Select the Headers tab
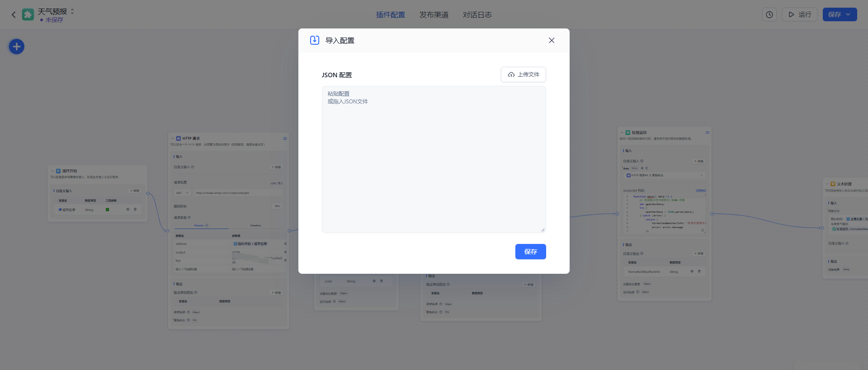Viewport: 868px width, 370px height. (255, 225)
